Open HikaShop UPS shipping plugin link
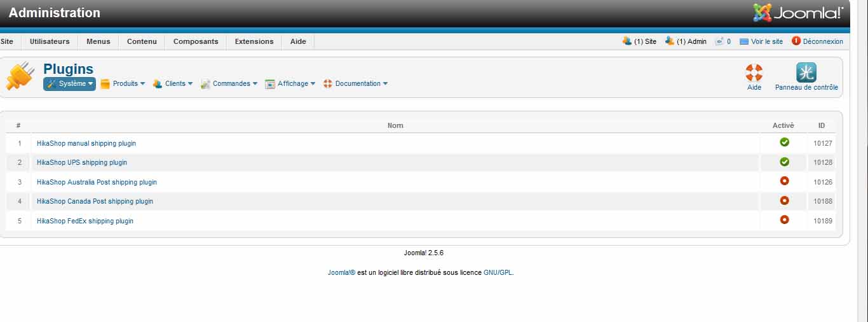Image resolution: width=868 pixels, height=322 pixels. (82, 163)
